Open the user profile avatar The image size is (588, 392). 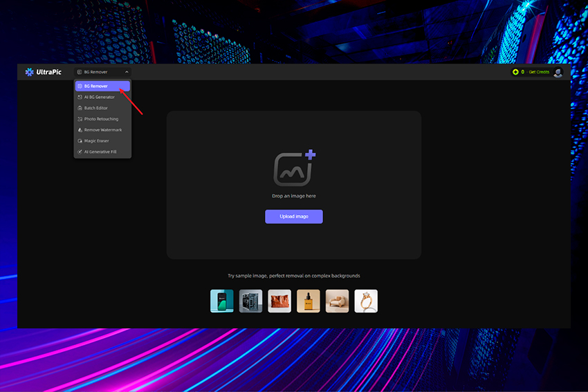pos(558,72)
